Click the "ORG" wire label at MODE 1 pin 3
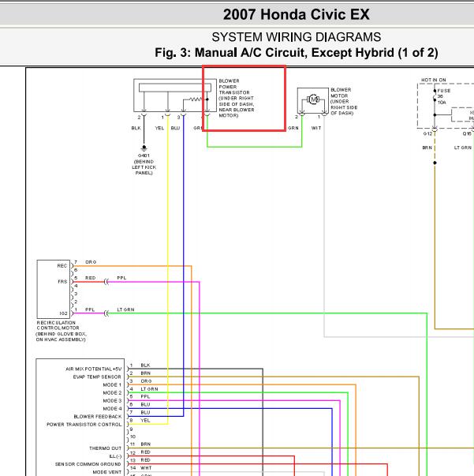 [146, 381]
